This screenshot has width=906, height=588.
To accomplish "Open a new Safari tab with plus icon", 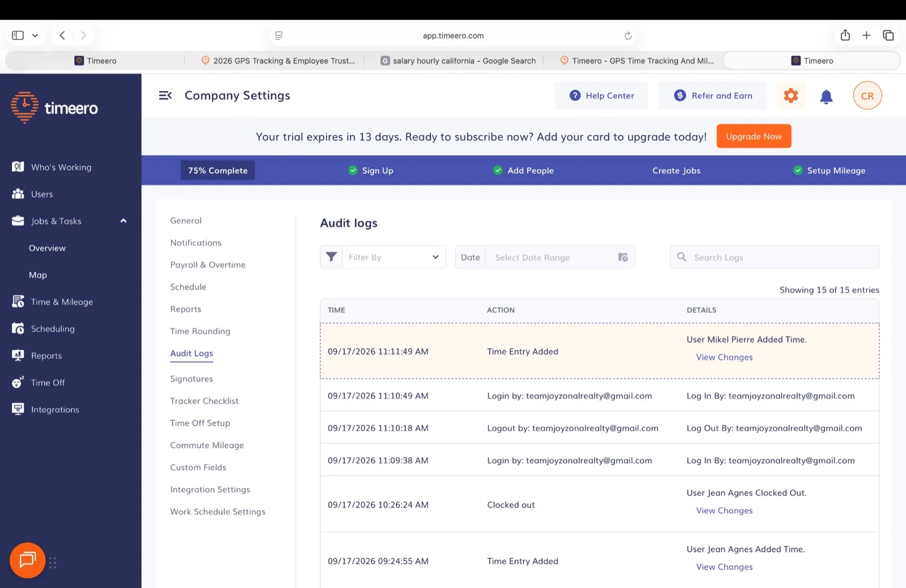I will (x=866, y=35).
